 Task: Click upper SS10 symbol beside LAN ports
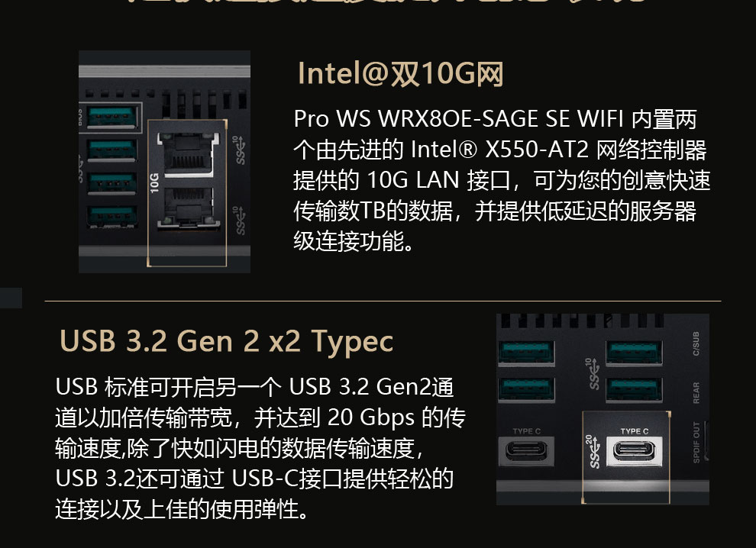click(241, 151)
